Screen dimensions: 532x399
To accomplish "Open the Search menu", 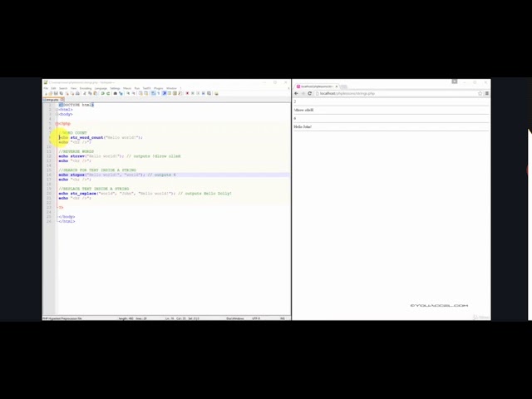I will (x=63, y=88).
